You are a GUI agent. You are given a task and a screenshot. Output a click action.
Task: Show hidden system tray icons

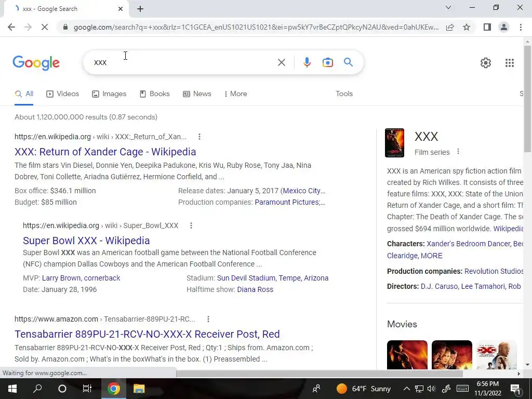click(x=406, y=389)
